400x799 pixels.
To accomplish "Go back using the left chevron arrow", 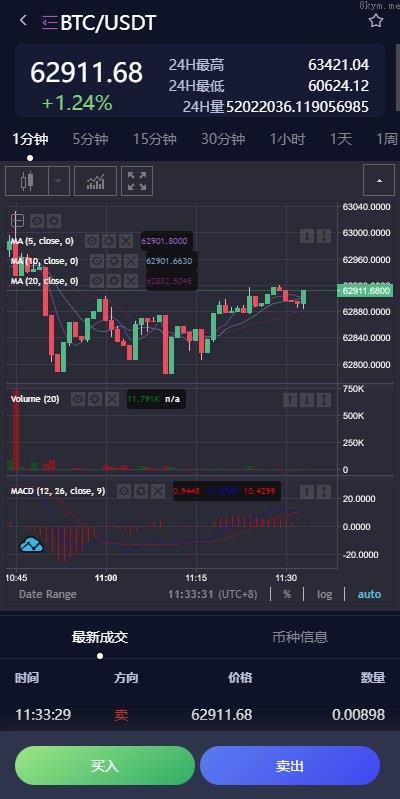I will pos(22,21).
